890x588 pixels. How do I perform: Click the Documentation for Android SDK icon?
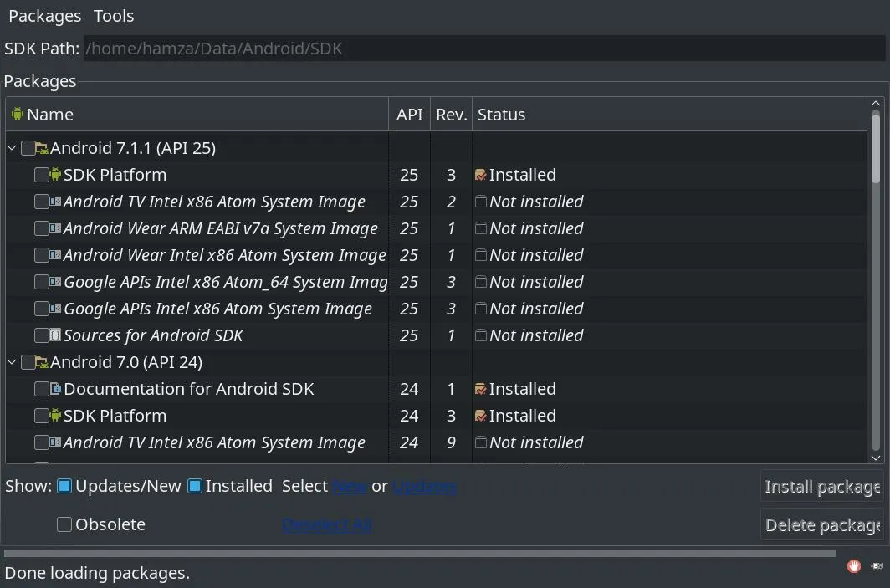pyautogui.click(x=56, y=389)
